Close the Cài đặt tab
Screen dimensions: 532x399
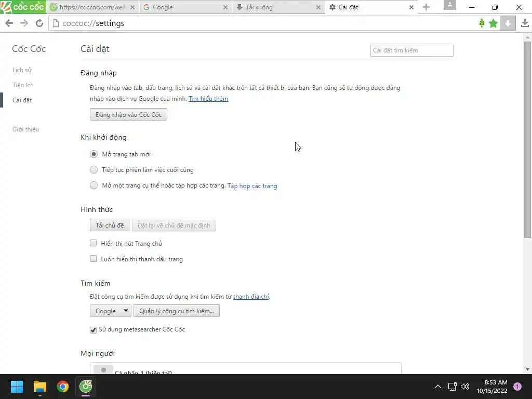click(x=411, y=7)
